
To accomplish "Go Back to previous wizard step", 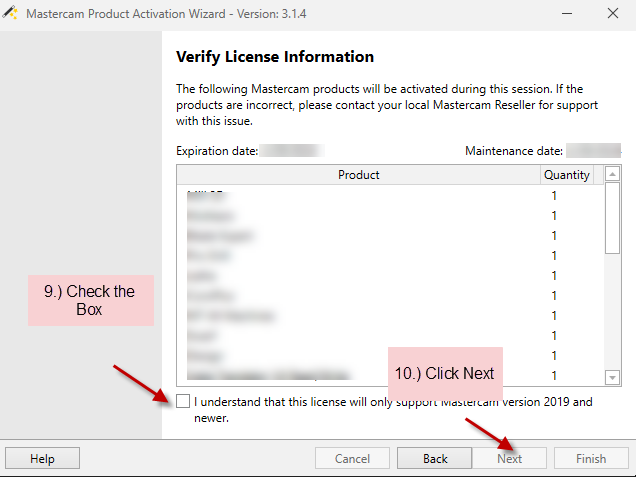I will [x=434, y=458].
